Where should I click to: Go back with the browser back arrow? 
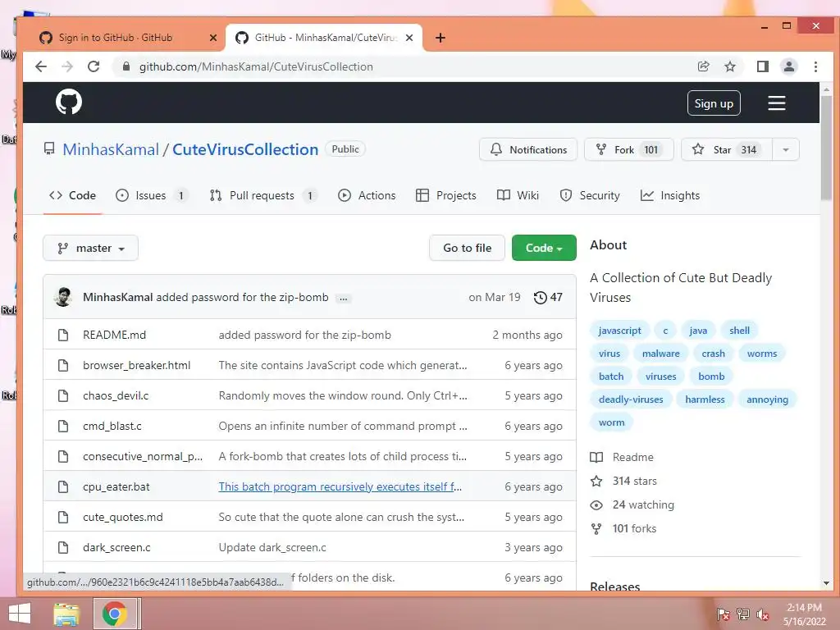coord(41,66)
